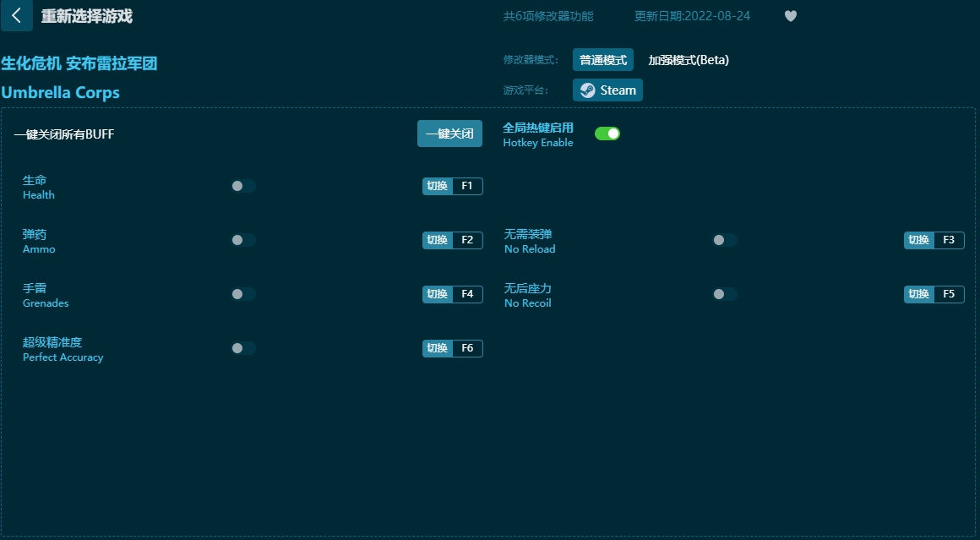Click the 切换 button for F3 hotkey
The width and height of the screenshot is (980, 540).
tap(919, 240)
